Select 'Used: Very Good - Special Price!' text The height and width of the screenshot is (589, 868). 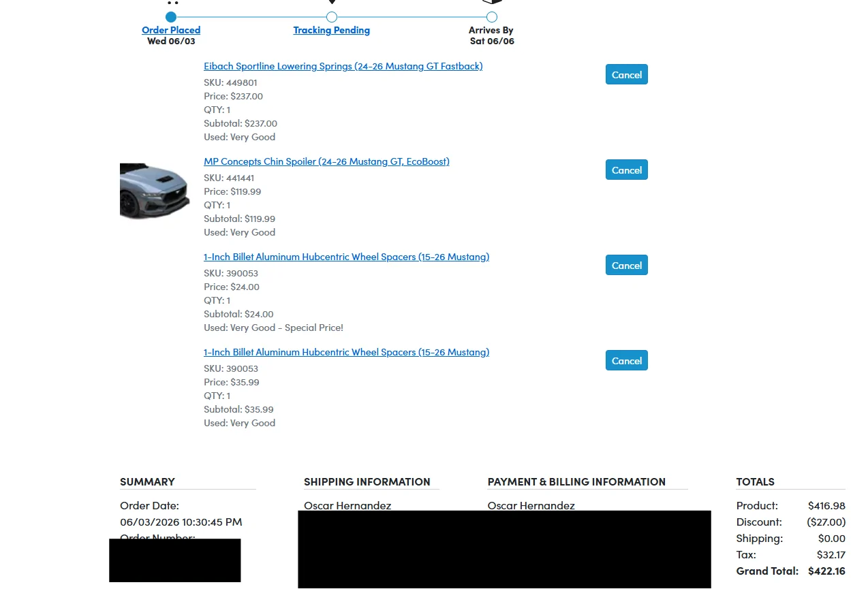coord(273,328)
